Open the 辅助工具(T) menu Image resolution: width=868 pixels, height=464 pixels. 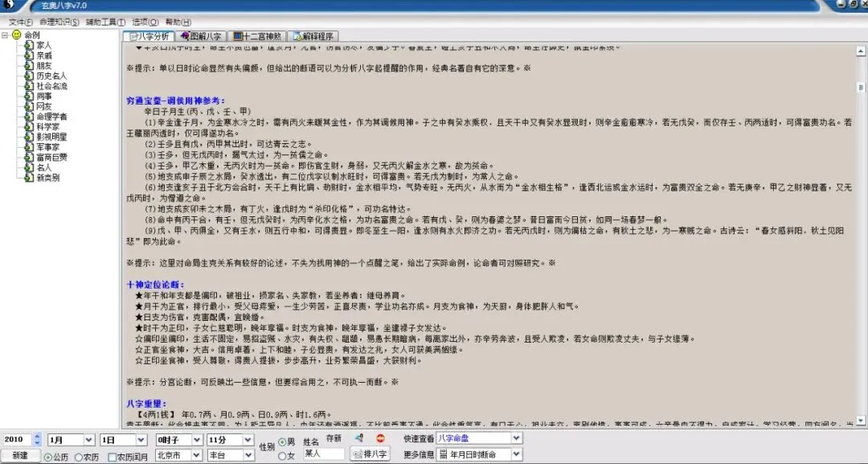105,23
